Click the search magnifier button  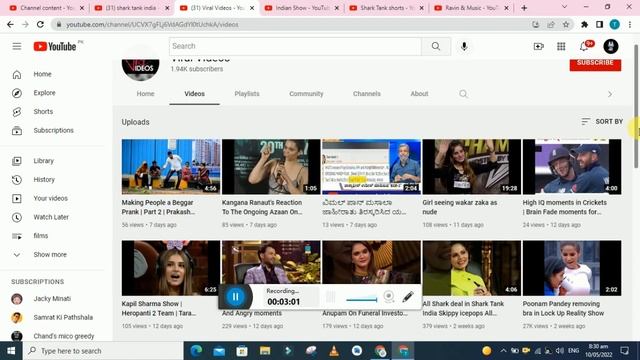point(436,46)
